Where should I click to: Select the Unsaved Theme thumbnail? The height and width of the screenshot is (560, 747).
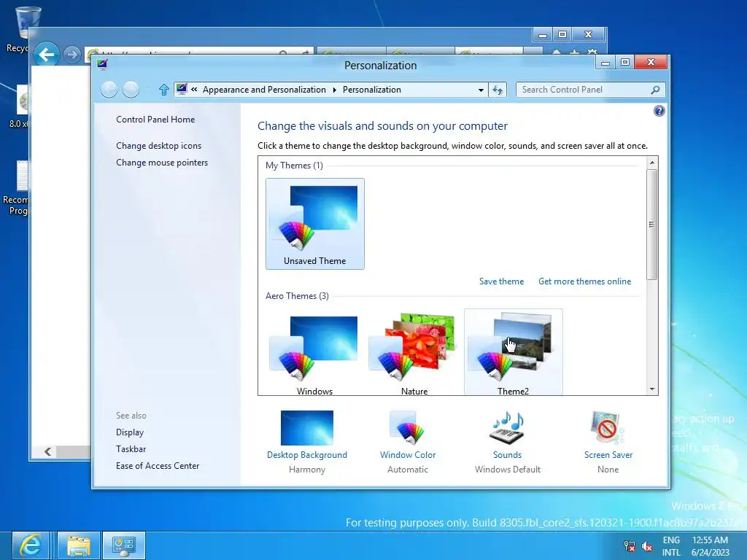(x=315, y=224)
